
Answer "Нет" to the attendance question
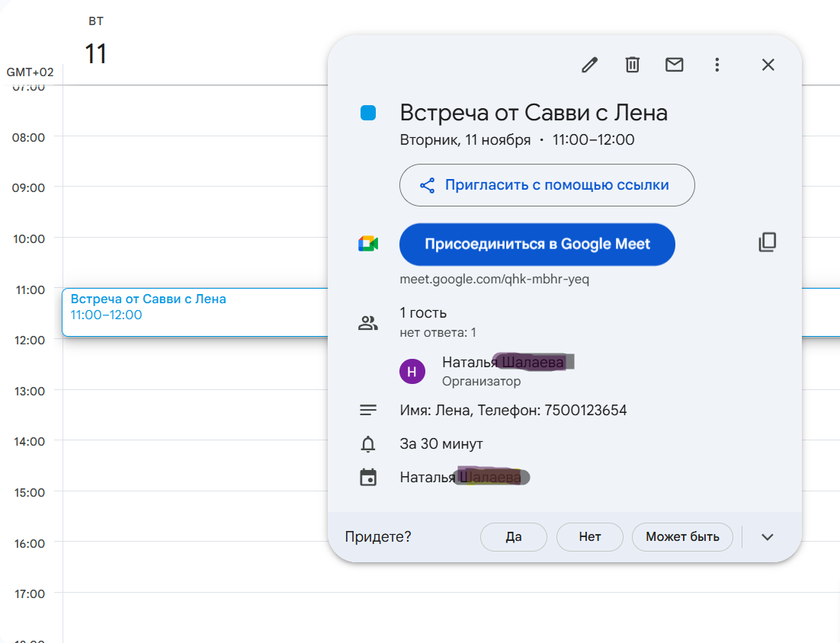(x=590, y=537)
